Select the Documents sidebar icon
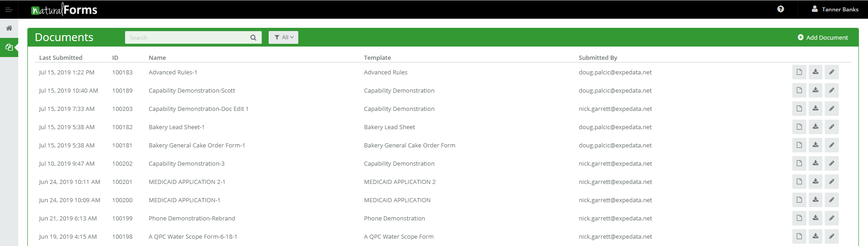868x246 pixels. coord(9,47)
